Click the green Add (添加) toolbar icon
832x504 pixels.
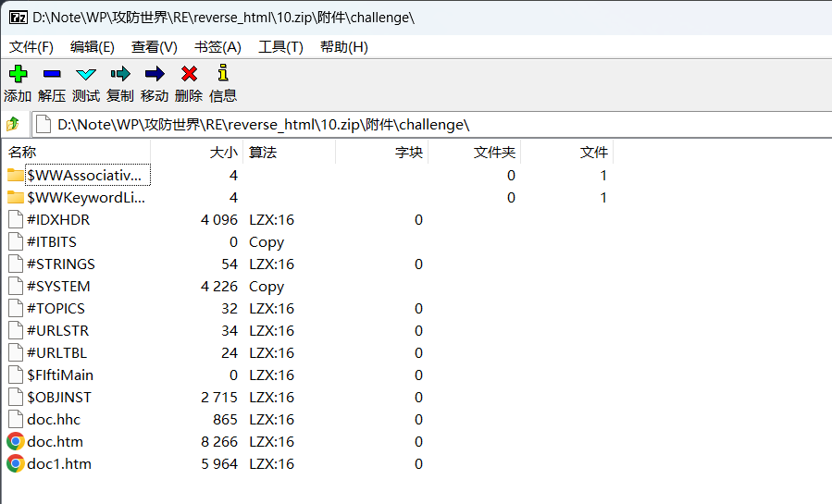pos(18,74)
